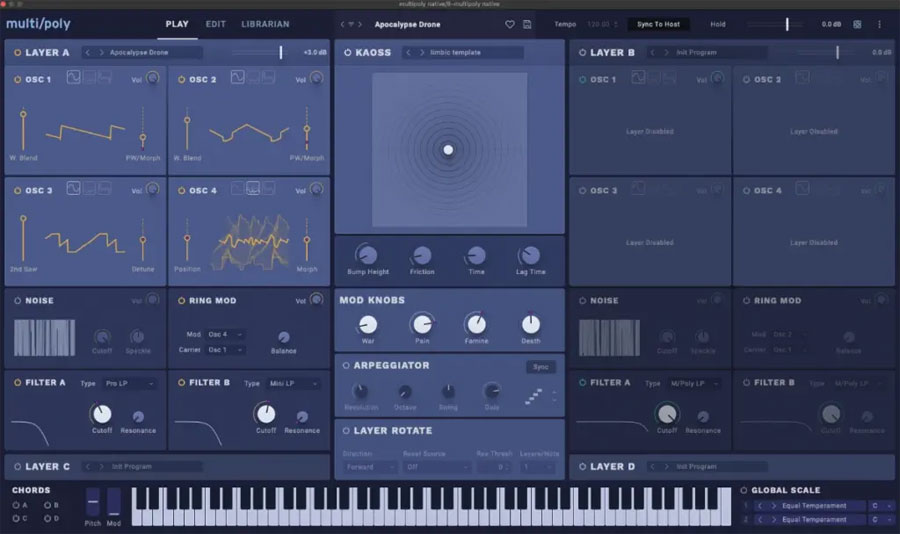This screenshot has height=534, width=900.
Task: Enable the Layer Rotate power button
Action: [346, 431]
